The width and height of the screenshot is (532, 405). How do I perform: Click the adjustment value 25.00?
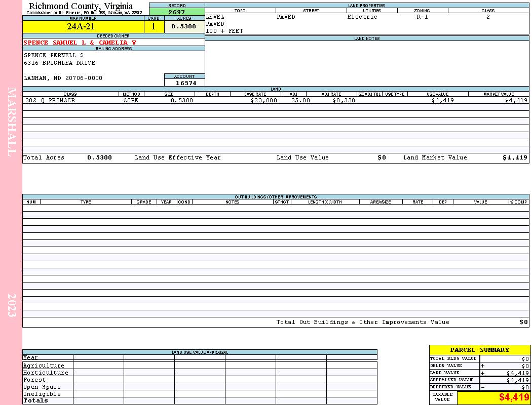300,100
